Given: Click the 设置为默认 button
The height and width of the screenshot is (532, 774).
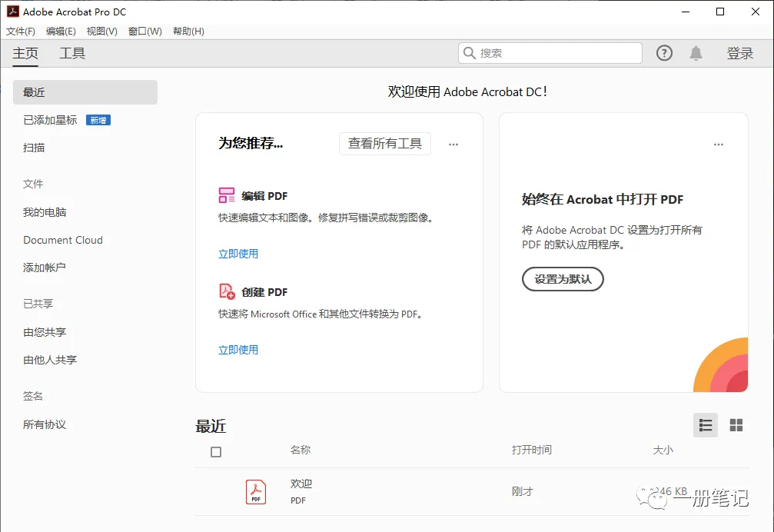Looking at the screenshot, I should point(563,279).
